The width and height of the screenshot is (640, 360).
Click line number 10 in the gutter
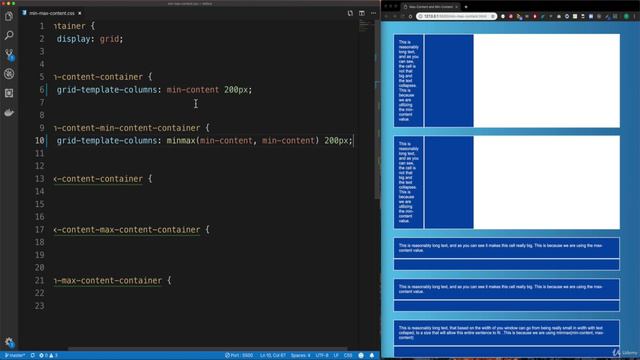40,140
